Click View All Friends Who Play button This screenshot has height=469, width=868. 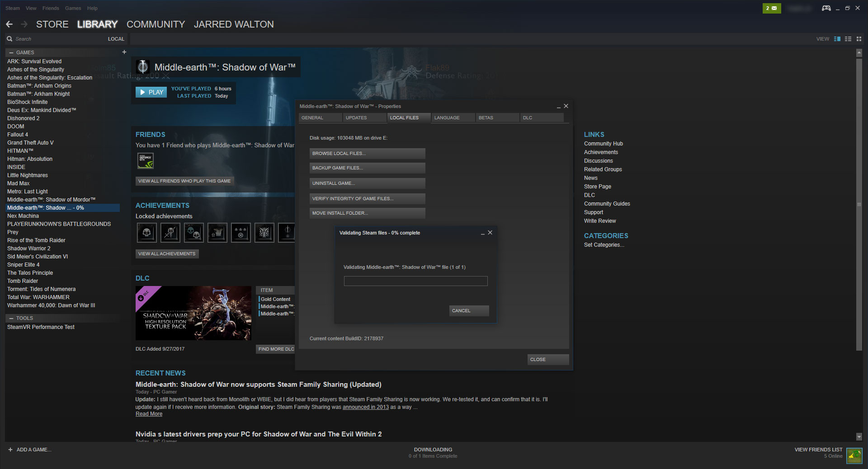click(x=184, y=181)
